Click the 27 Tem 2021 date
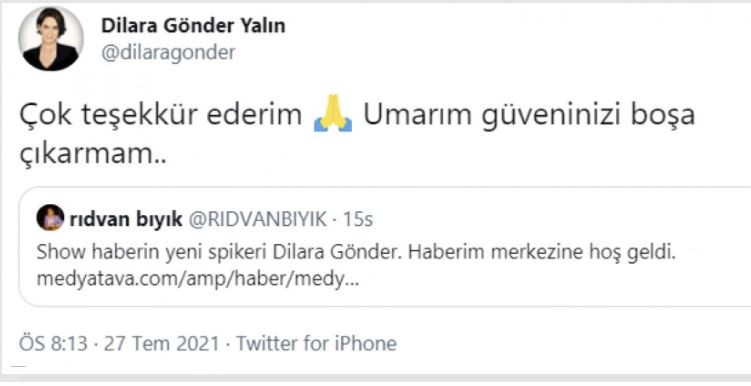 click(x=162, y=344)
